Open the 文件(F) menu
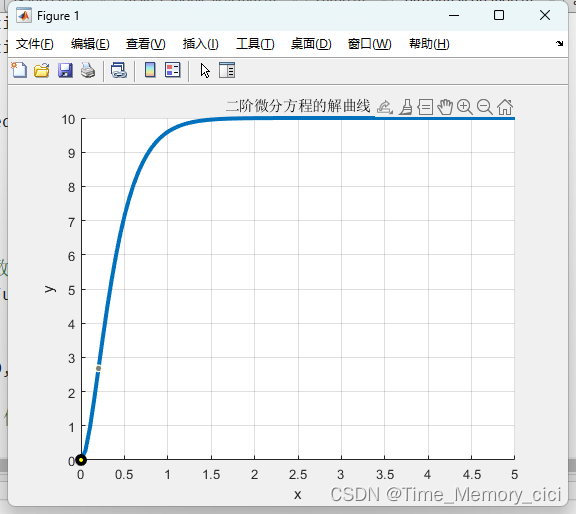Image resolution: width=576 pixels, height=514 pixels. click(35, 44)
